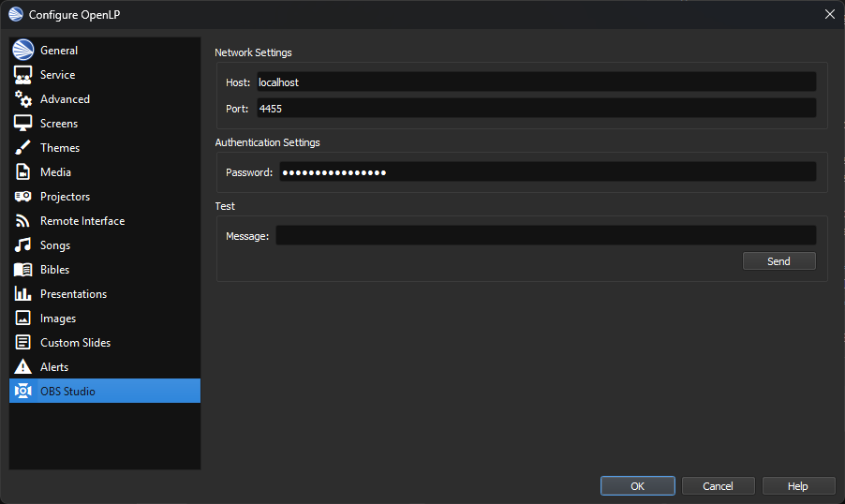The image size is (845, 504).
Task: Open Songs via music note icon
Action: click(x=23, y=245)
